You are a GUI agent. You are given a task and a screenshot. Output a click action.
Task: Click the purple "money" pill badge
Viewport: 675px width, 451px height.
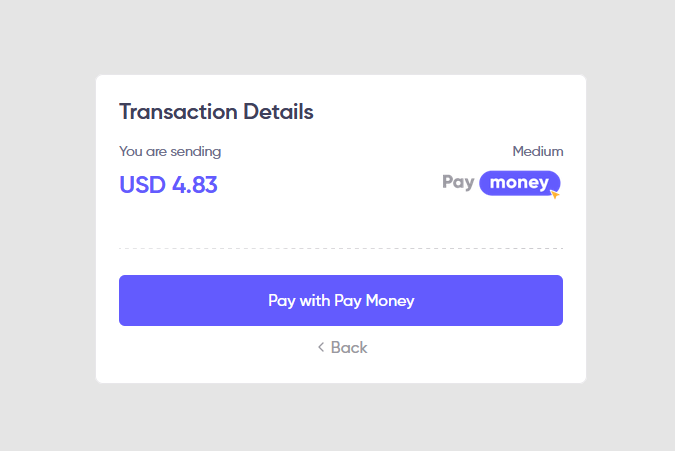[519, 183]
